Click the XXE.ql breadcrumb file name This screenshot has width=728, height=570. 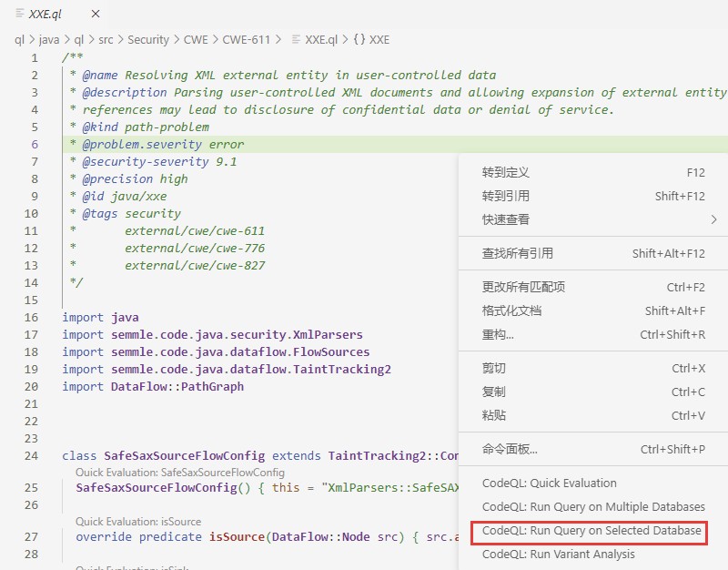point(321,40)
